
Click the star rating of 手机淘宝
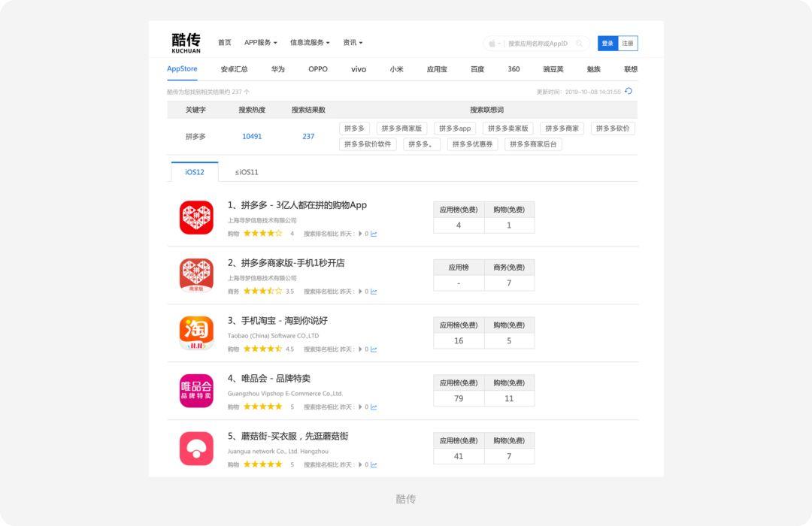pos(263,349)
